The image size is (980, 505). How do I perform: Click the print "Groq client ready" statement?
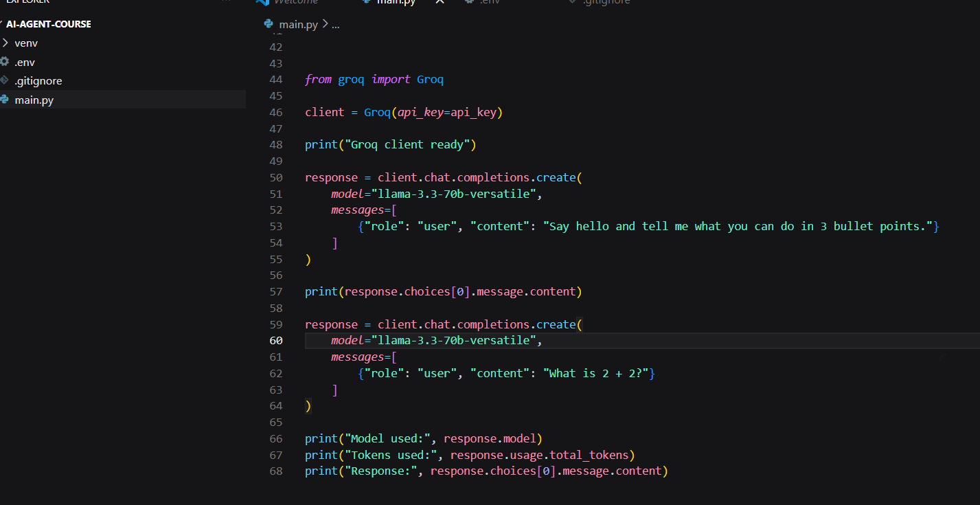(x=391, y=145)
